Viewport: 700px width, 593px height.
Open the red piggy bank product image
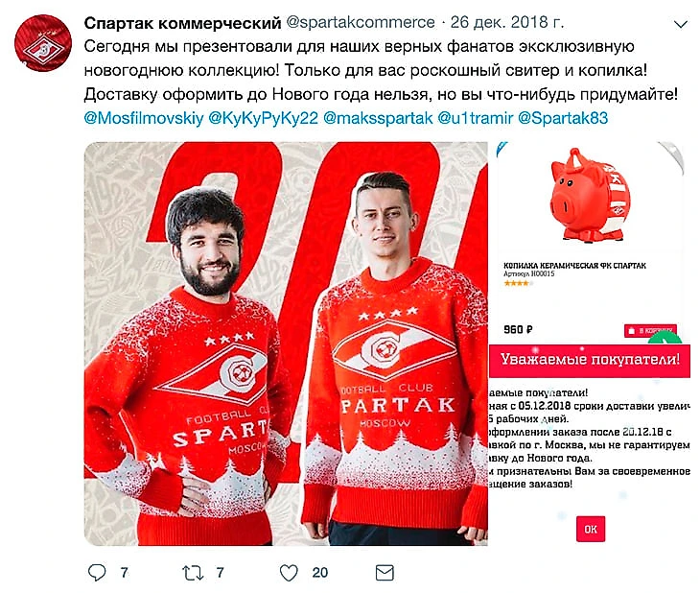click(590, 195)
